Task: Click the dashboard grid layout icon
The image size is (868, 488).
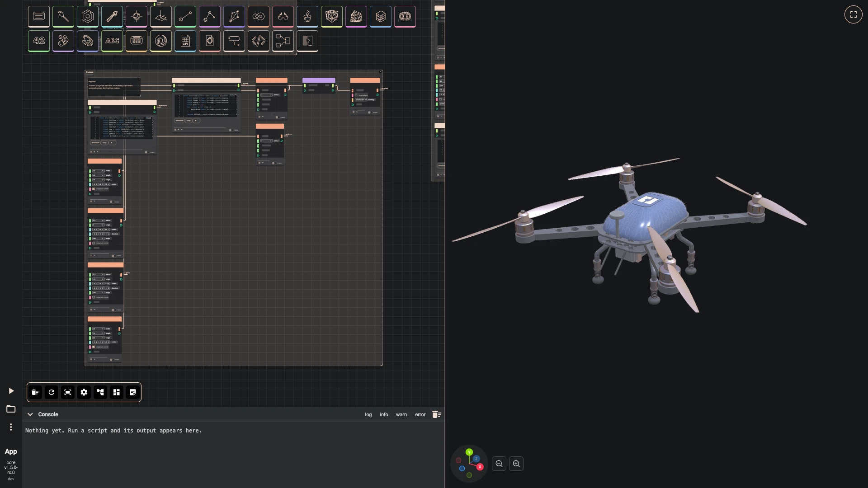Action: pyautogui.click(x=117, y=392)
